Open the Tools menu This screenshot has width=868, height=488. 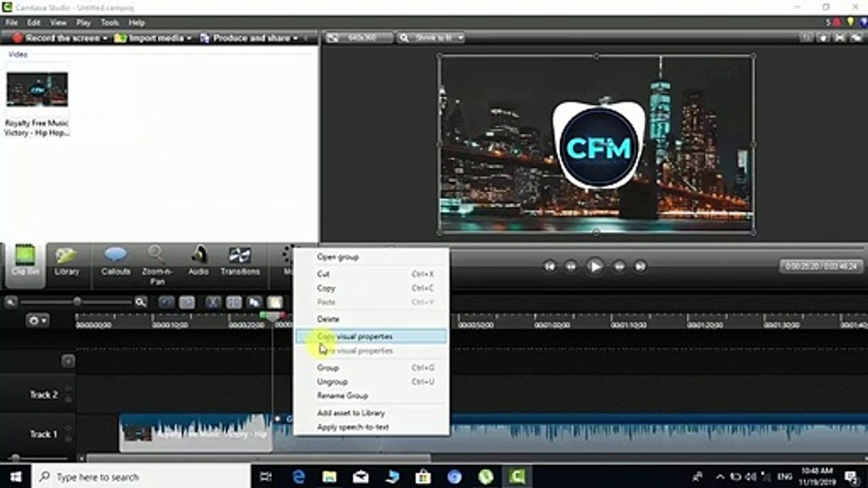click(x=110, y=22)
